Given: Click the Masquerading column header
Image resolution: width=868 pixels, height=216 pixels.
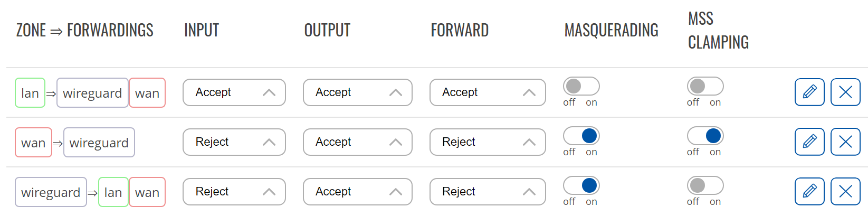Looking at the screenshot, I should [x=611, y=30].
